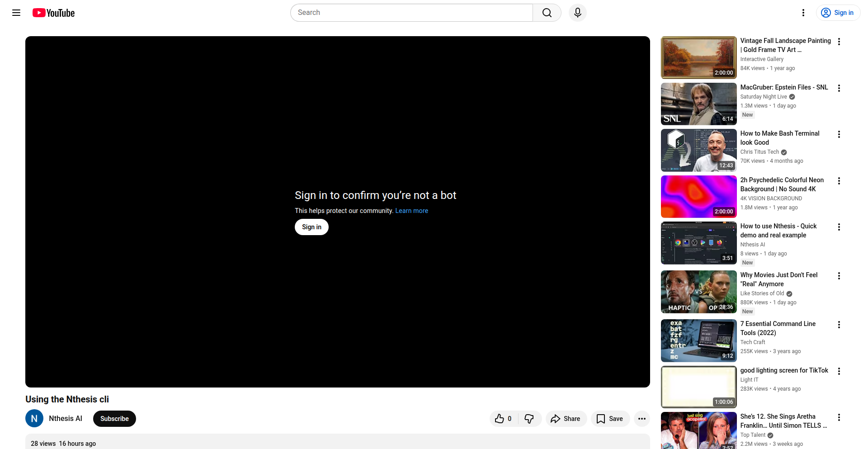The width and height of the screenshot is (868, 449).
Task: Click Sign in inside the video player
Action: 311,227
